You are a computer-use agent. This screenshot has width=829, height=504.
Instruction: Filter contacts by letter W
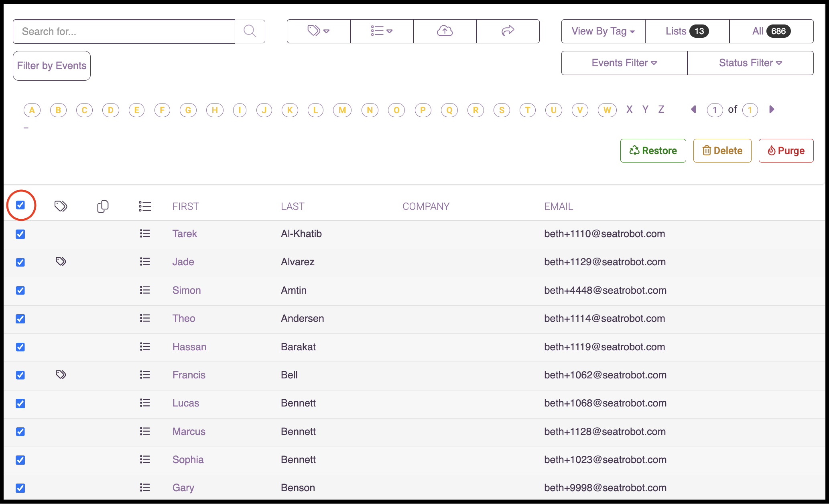(x=607, y=110)
